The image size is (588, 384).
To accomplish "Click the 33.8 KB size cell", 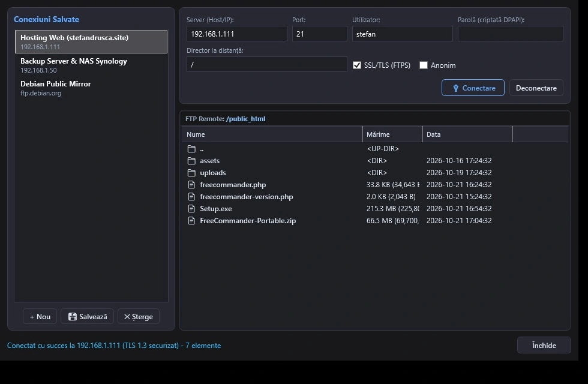I will click(x=392, y=185).
